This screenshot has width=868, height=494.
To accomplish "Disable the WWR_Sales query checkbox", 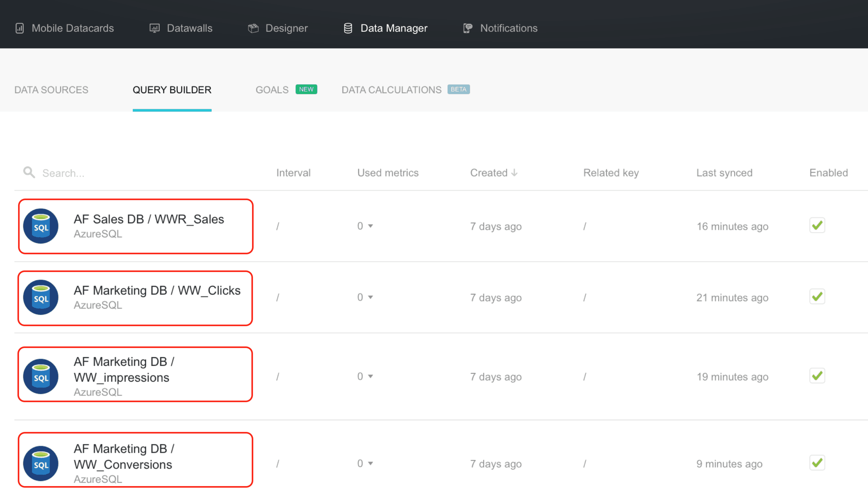I will [817, 225].
